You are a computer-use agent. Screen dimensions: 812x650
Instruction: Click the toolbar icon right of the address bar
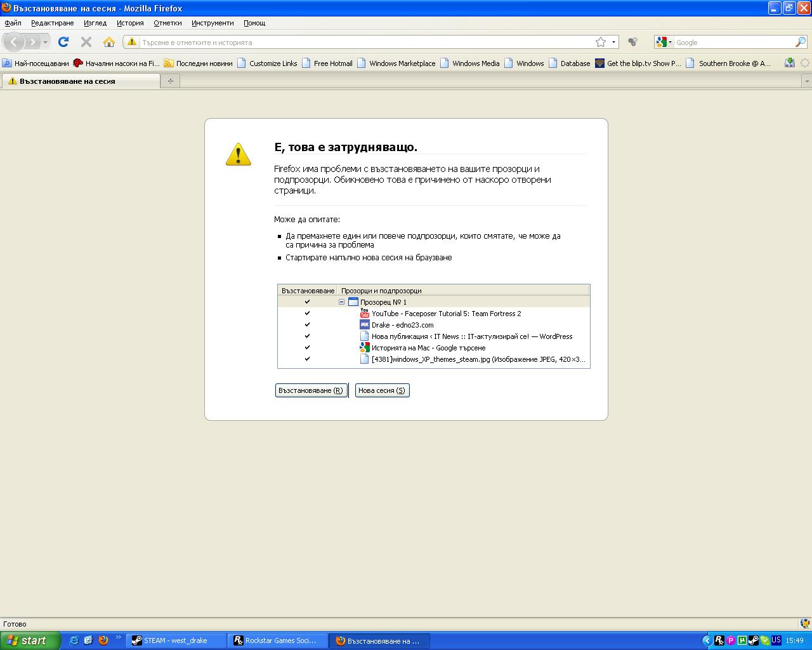point(632,42)
